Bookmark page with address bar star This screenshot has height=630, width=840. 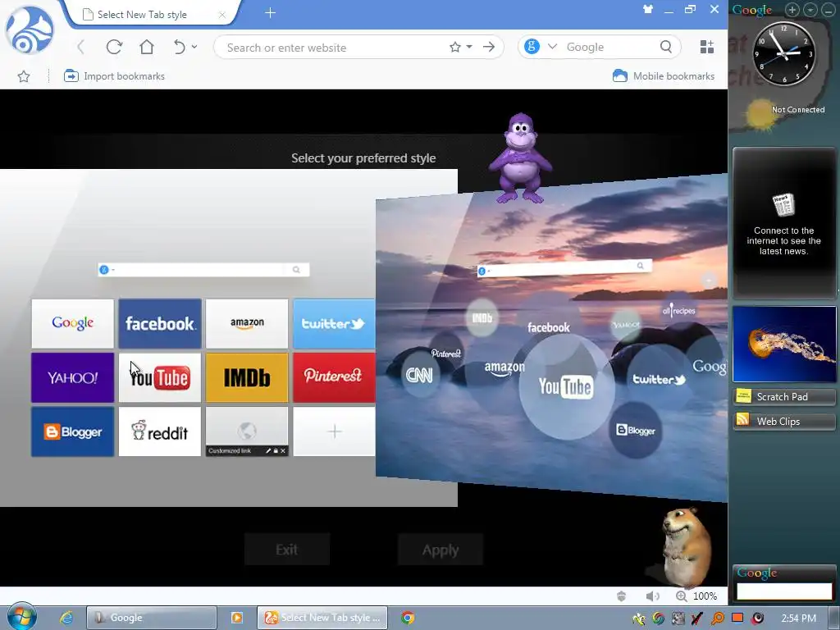[454, 47]
